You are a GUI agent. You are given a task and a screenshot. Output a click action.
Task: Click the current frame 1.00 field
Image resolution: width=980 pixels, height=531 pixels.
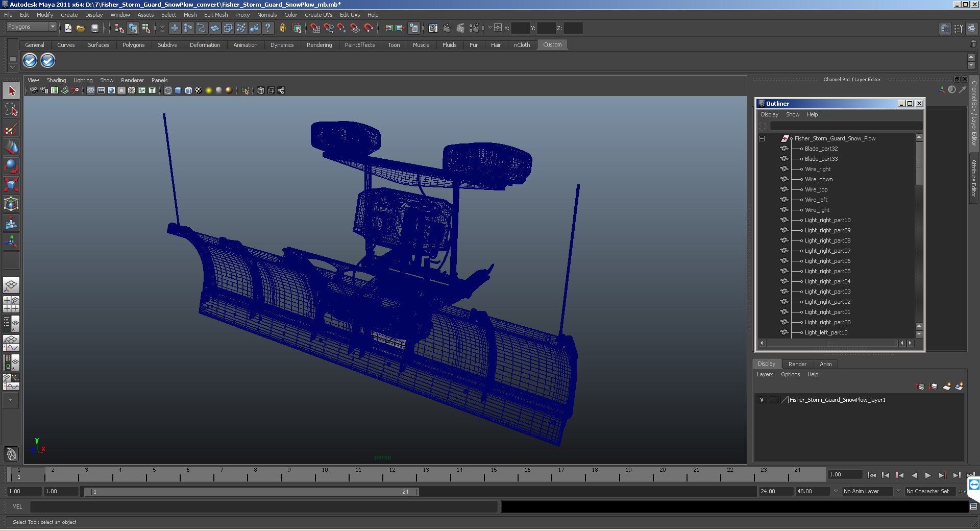pos(845,474)
